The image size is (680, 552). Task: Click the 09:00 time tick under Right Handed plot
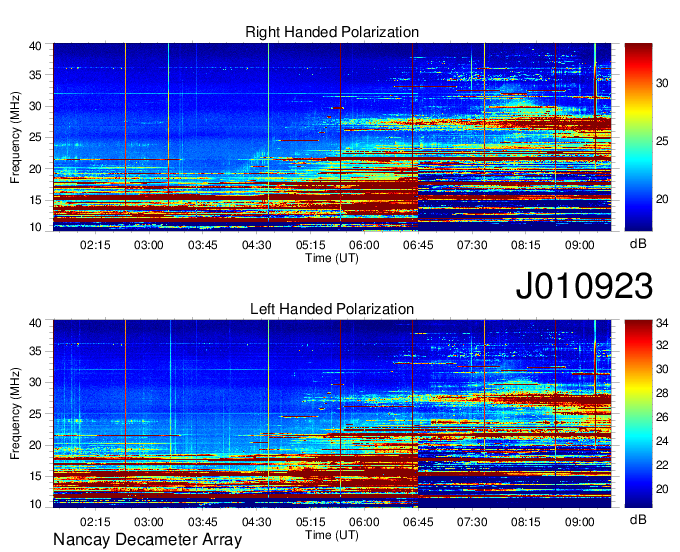pos(579,245)
